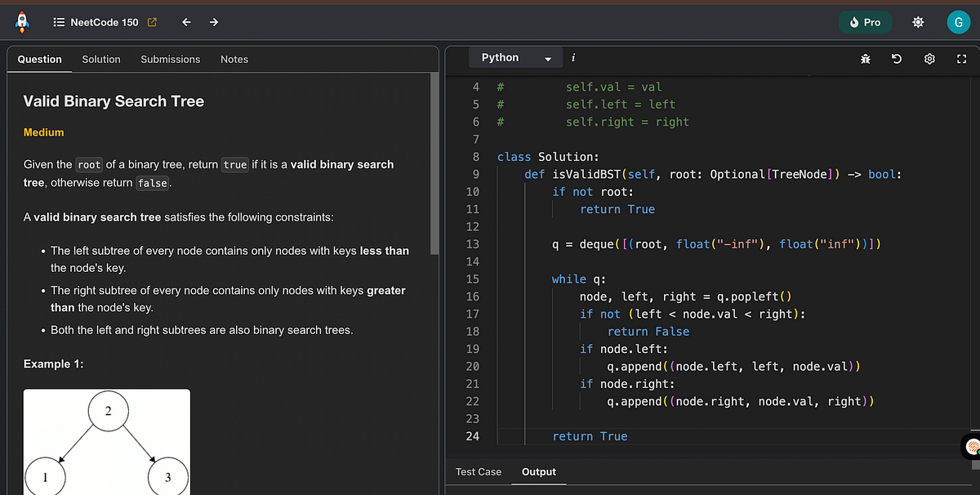
Task: Click the Pro upgrade button
Action: click(x=865, y=22)
